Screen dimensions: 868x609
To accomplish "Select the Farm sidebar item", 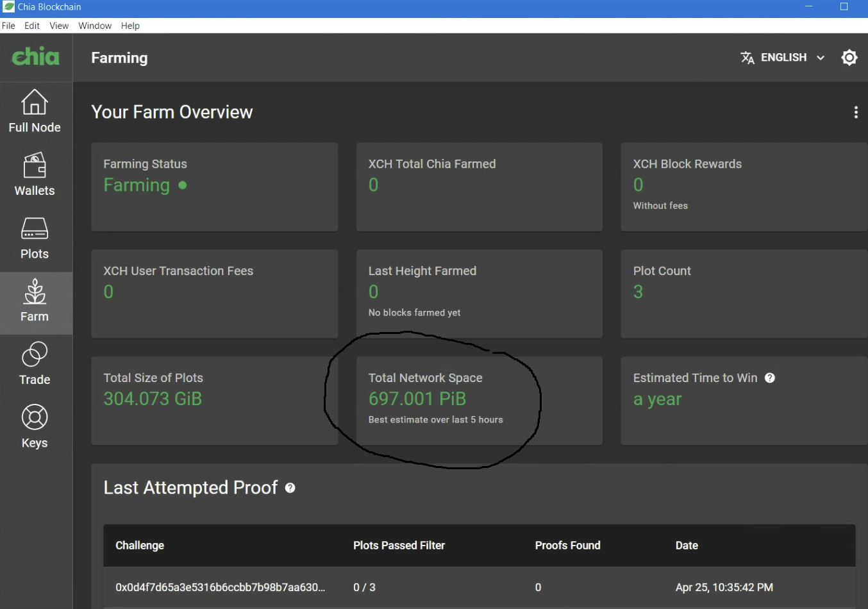I will 35,302.
